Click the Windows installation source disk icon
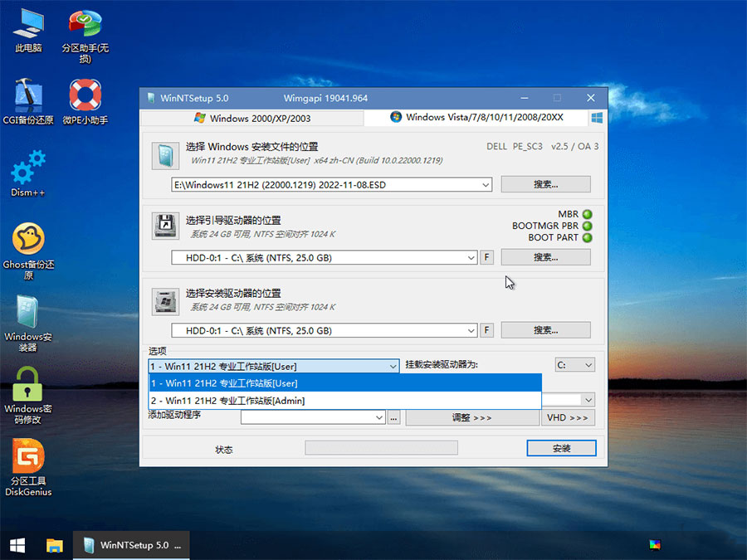Image resolution: width=747 pixels, height=560 pixels. click(x=165, y=155)
